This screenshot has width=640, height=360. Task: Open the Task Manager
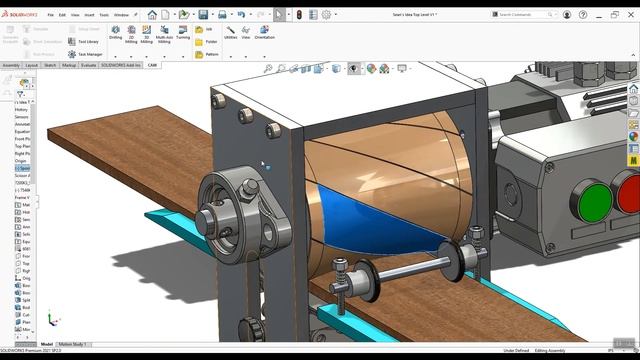(x=85, y=54)
